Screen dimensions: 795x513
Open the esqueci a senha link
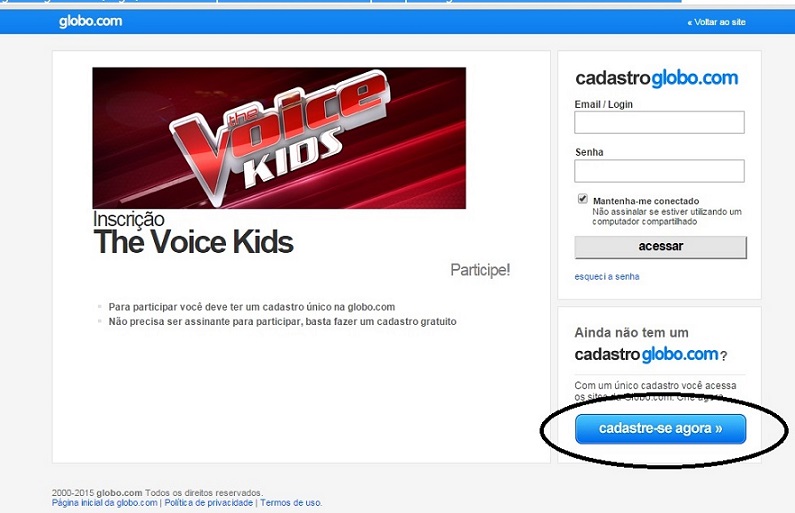[606, 277]
